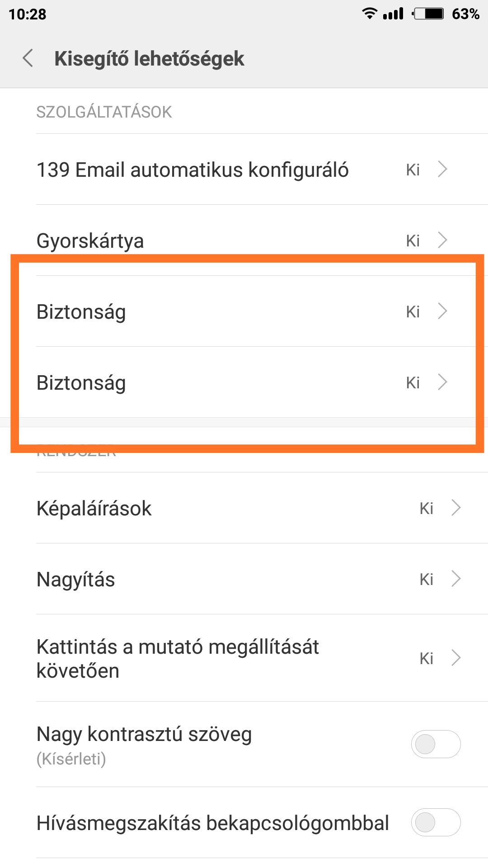The height and width of the screenshot is (868, 488).
Task: Select the Képaláírások list item text
Action: [x=94, y=509]
